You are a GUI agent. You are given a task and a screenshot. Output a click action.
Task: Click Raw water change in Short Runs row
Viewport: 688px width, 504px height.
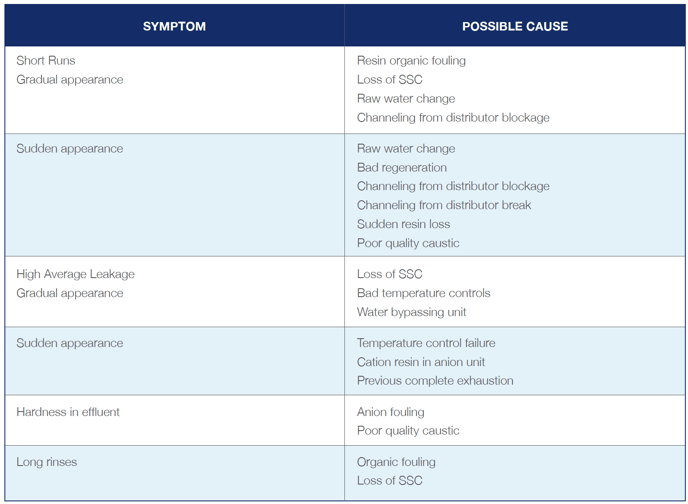click(x=406, y=99)
